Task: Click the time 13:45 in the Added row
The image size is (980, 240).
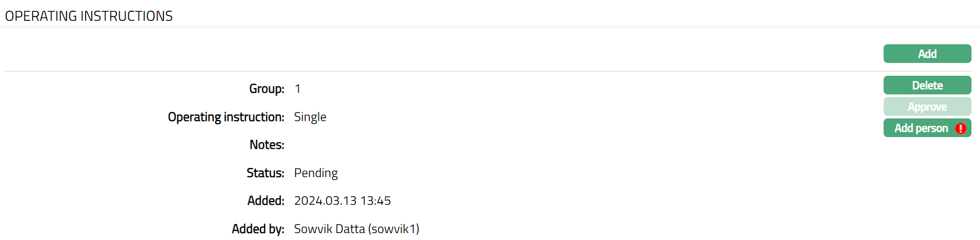Action: [375, 201]
